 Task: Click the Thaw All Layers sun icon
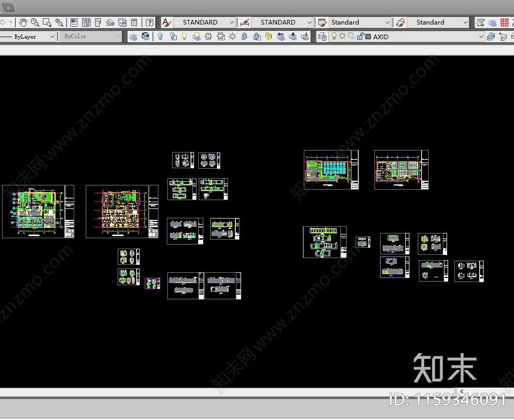pyautogui.click(x=232, y=37)
